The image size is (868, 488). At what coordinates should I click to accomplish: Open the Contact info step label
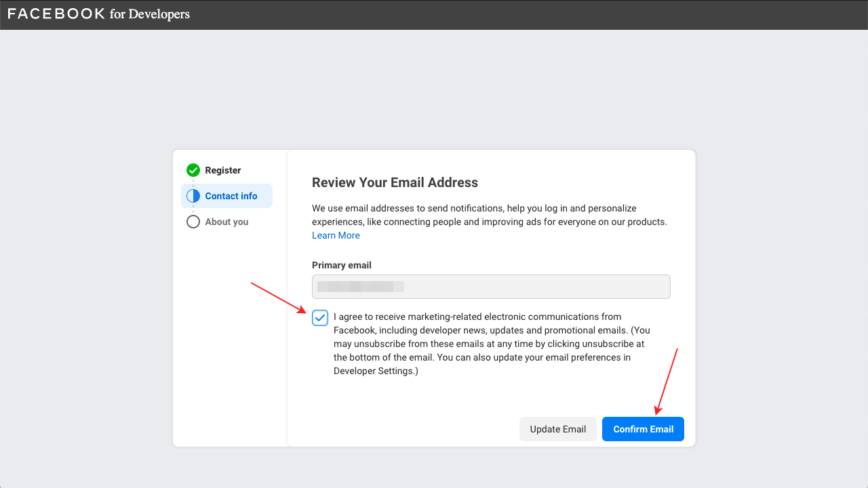231,196
